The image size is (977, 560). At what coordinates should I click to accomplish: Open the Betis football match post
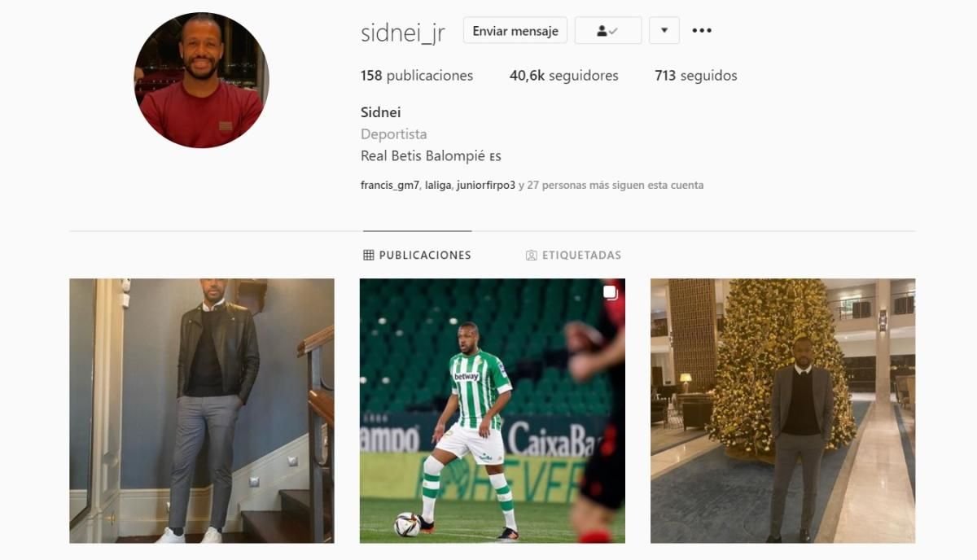(493, 411)
